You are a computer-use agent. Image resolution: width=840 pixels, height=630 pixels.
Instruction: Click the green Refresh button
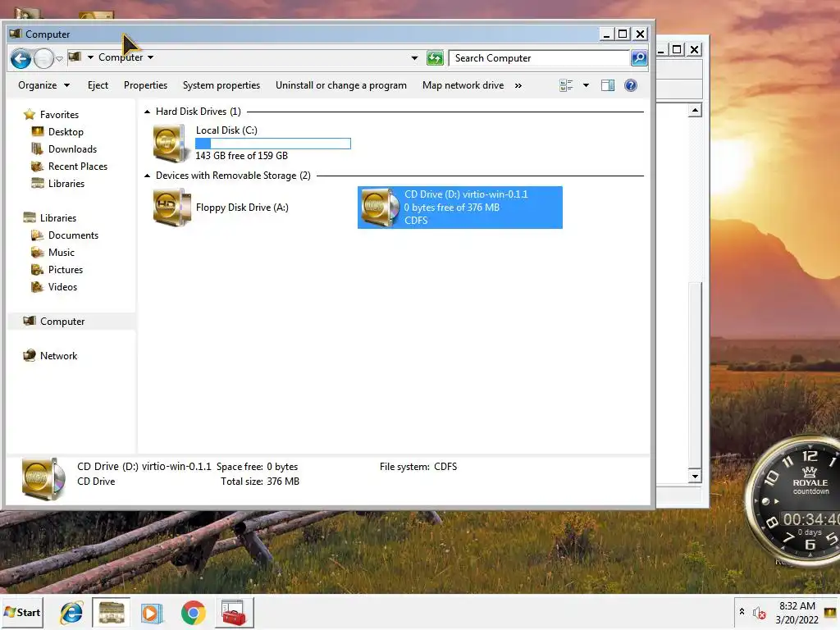[x=435, y=58]
